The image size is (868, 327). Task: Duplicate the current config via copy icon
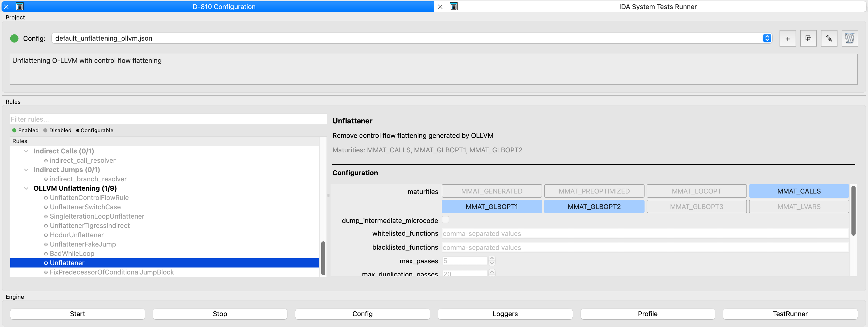pyautogui.click(x=808, y=38)
